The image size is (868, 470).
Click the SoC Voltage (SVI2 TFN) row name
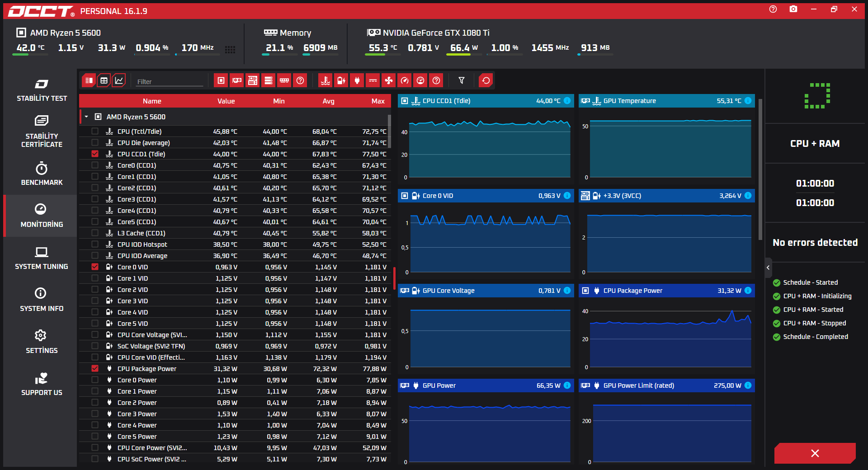[151, 346]
